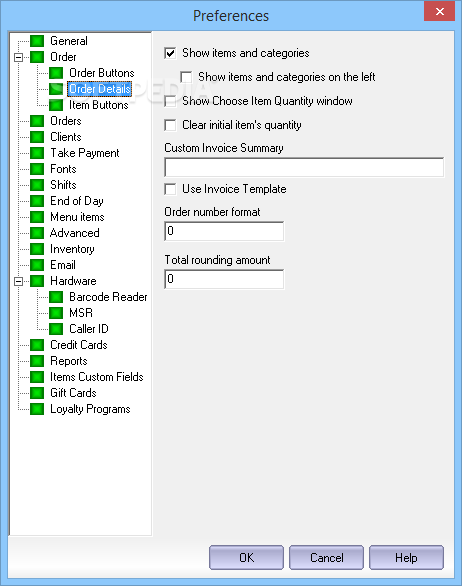Open Menu items preferences

(77, 217)
